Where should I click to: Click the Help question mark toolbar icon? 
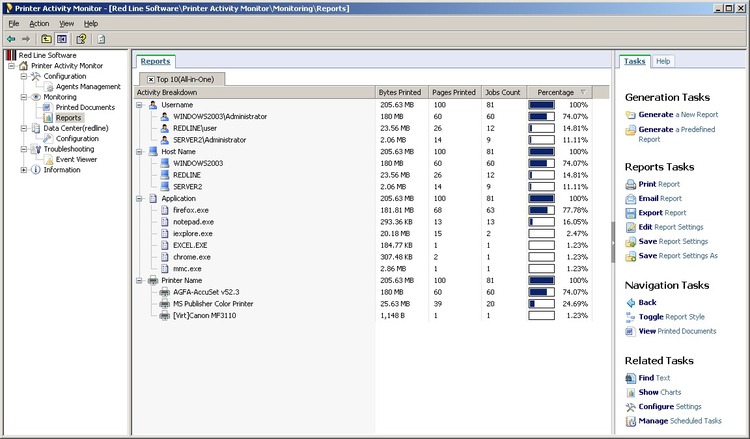coord(81,39)
